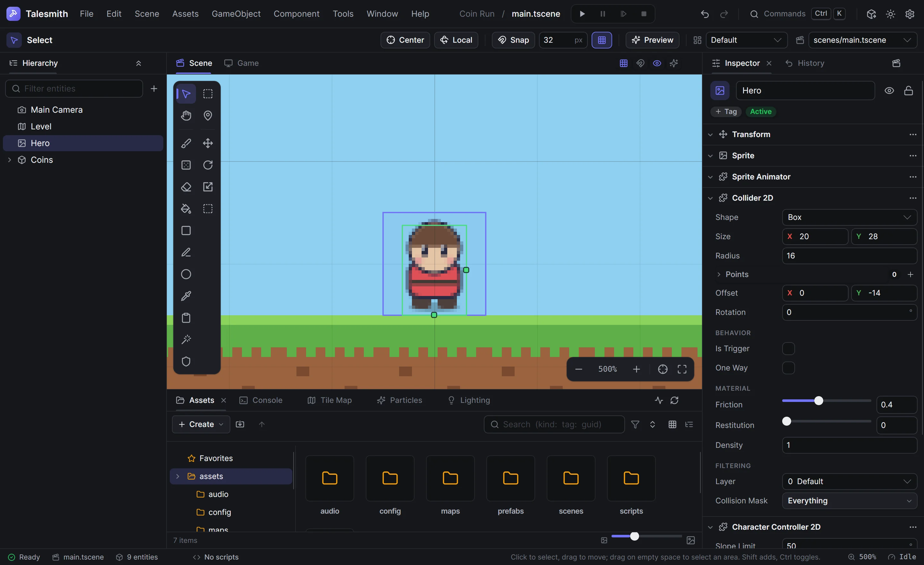Stop playback with the Stop button
Screen dimensions: 924x565
[x=644, y=14]
